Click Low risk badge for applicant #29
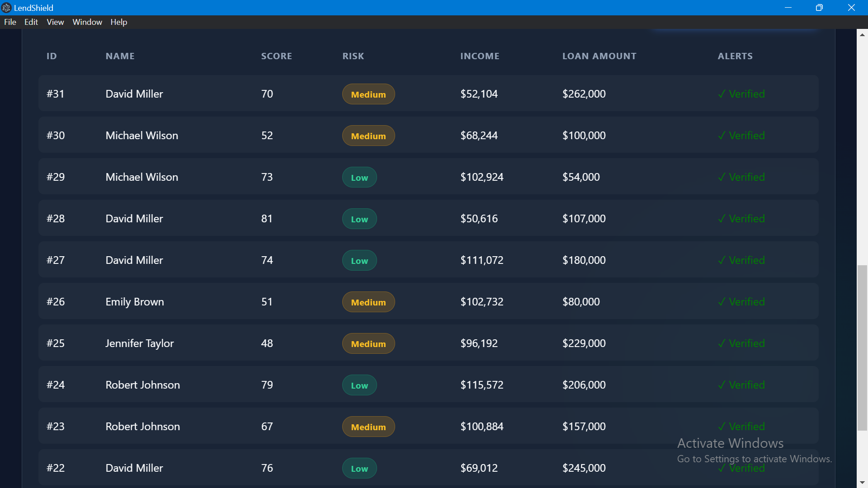Image resolution: width=868 pixels, height=488 pixels. click(359, 177)
